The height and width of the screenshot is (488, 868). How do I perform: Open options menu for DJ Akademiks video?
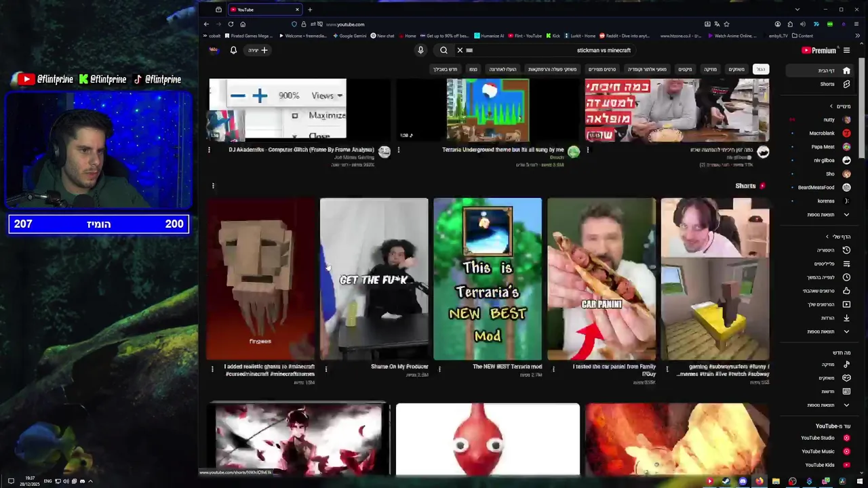(x=209, y=150)
